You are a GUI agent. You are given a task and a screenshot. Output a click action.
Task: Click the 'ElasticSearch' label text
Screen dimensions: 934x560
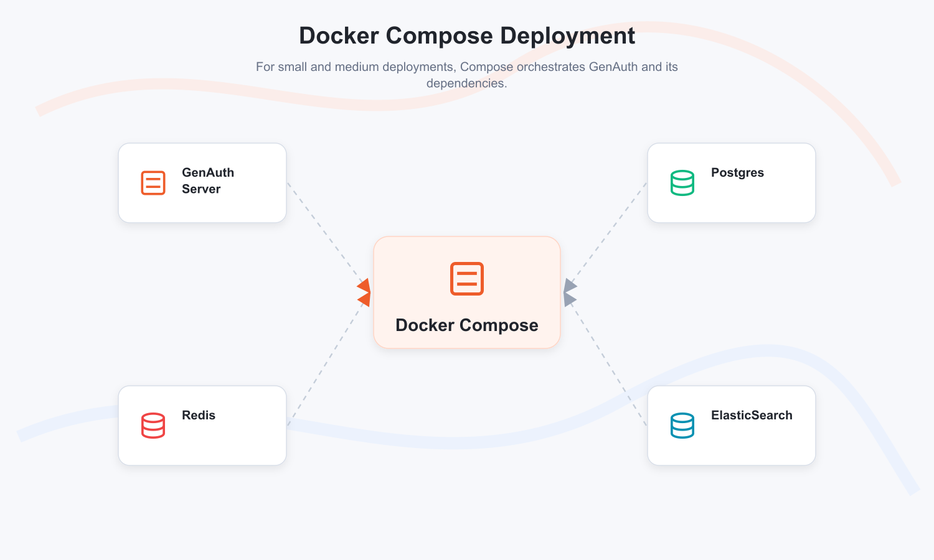point(752,415)
